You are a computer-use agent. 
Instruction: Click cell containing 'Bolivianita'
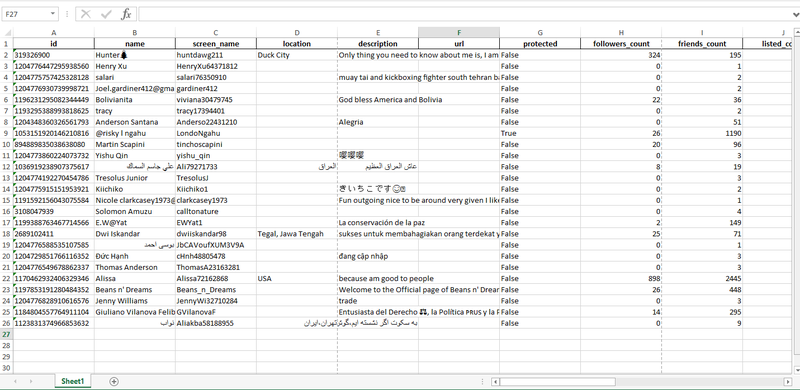tap(135, 100)
